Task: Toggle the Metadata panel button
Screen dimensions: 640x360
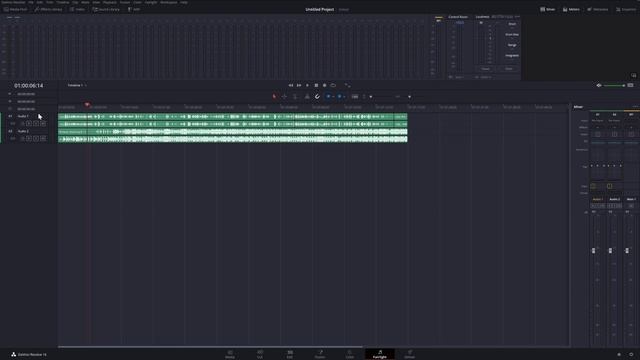Action: [x=598, y=9]
